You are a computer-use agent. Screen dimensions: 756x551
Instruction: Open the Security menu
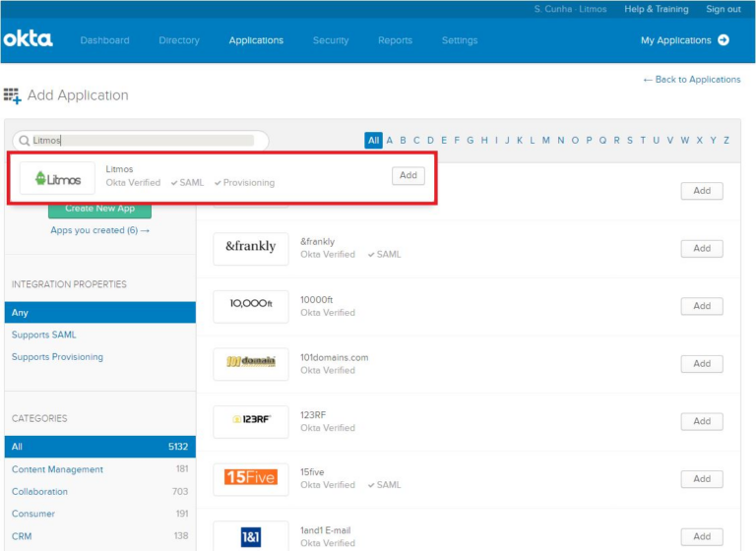click(x=331, y=40)
